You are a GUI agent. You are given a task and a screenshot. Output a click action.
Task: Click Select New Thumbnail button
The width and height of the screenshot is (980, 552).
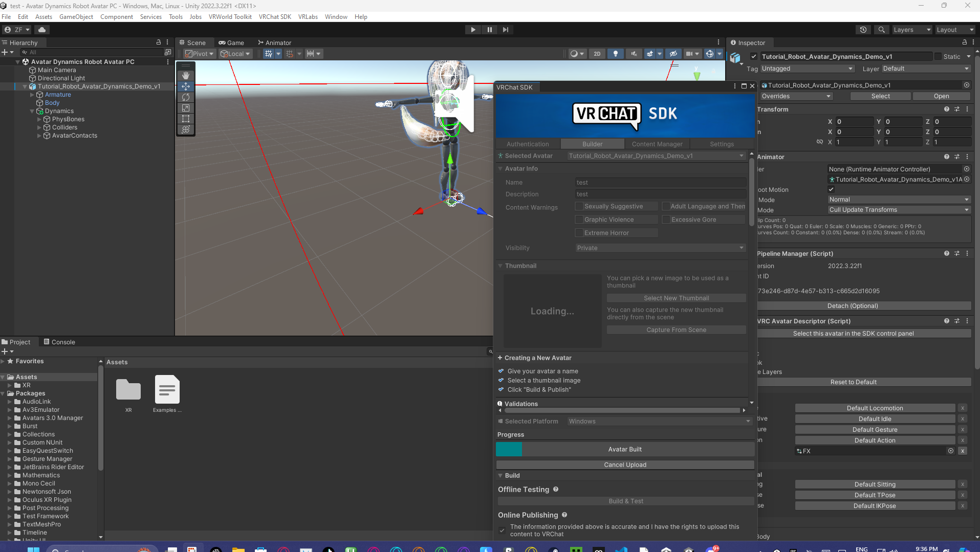[676, 298]
